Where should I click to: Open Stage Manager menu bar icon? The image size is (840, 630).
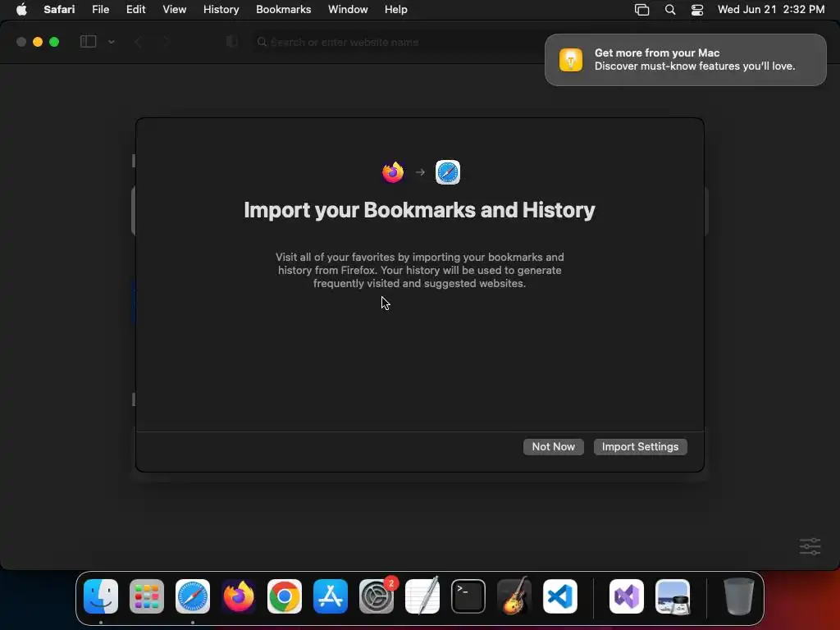pyautogui.click(x=641, y=10)
